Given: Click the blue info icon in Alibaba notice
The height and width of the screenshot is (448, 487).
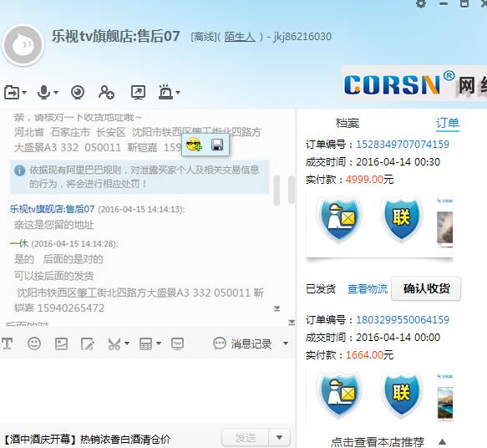Looking at the screenshot, I should point(19,171).
